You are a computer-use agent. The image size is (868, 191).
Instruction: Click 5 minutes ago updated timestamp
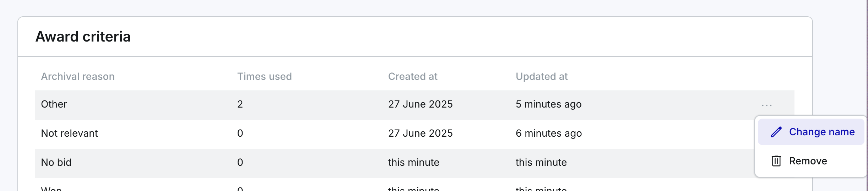coord(548,104)
